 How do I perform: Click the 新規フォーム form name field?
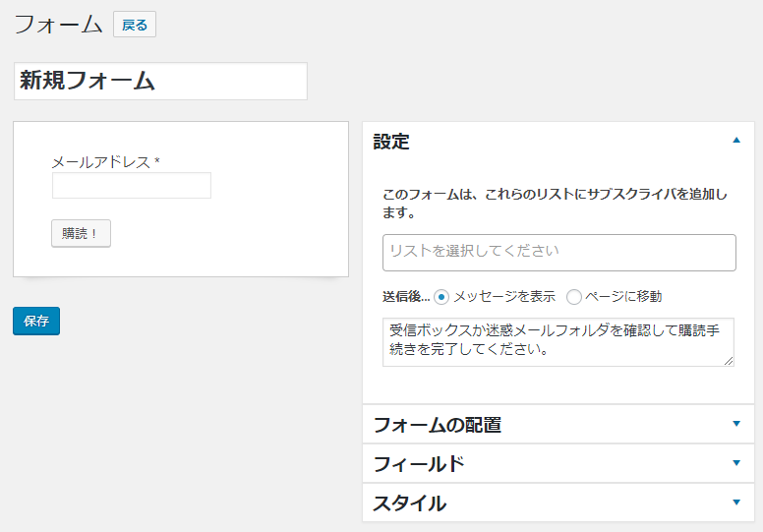tap(160, 82)
